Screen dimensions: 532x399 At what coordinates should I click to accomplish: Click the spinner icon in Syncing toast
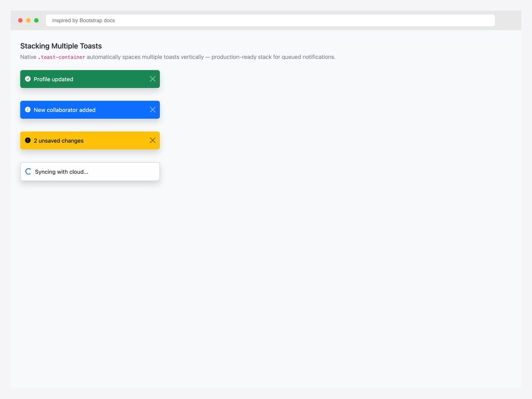coord(28,172)
